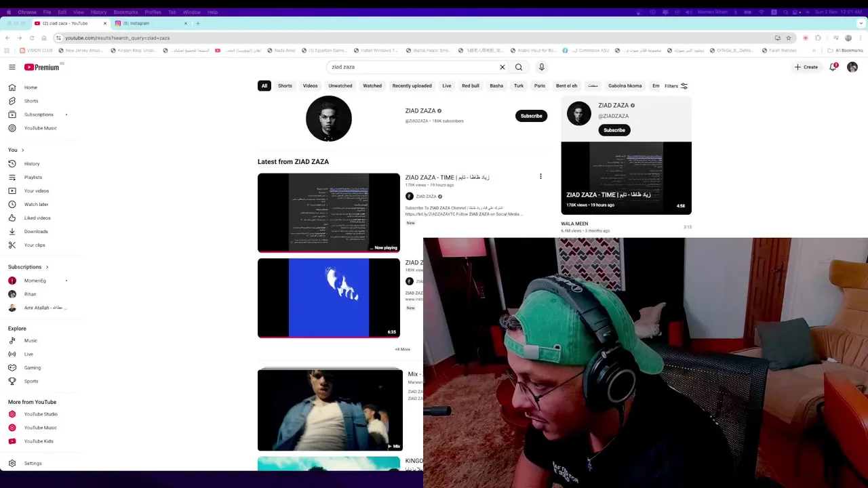Image resolution: width=868 pixels, height=488 pixels.
Task: Subscribe in the right ZIAD ZAZA card
Action: click(614, 130)
